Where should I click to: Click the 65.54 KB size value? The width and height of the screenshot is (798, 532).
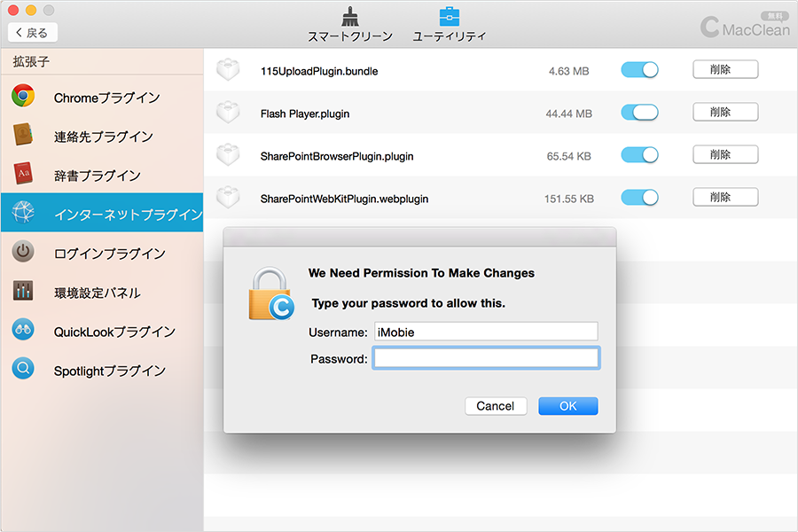point(568,156)
